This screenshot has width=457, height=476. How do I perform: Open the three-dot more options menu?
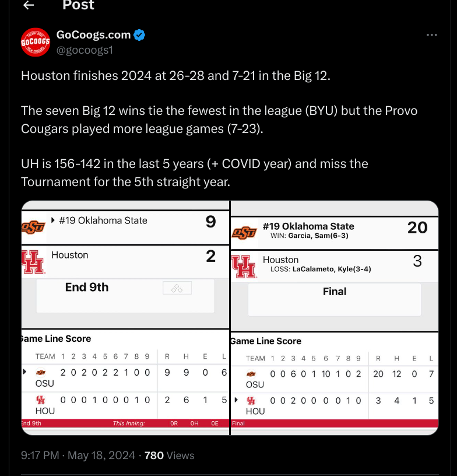(431, 35)
